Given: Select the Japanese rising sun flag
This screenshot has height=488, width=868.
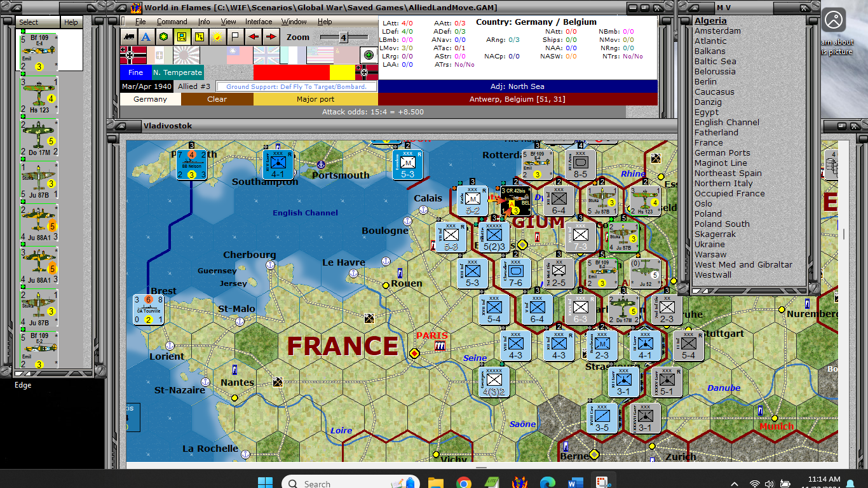Looking at the screenshot, I should (186, 55).
